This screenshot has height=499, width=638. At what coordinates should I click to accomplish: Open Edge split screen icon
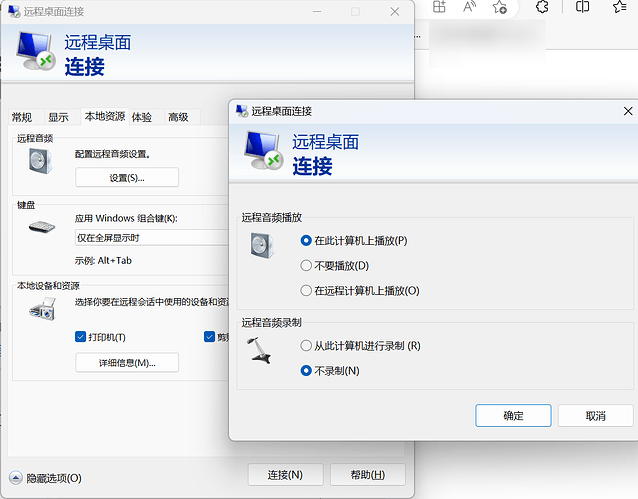click(583, 7)
